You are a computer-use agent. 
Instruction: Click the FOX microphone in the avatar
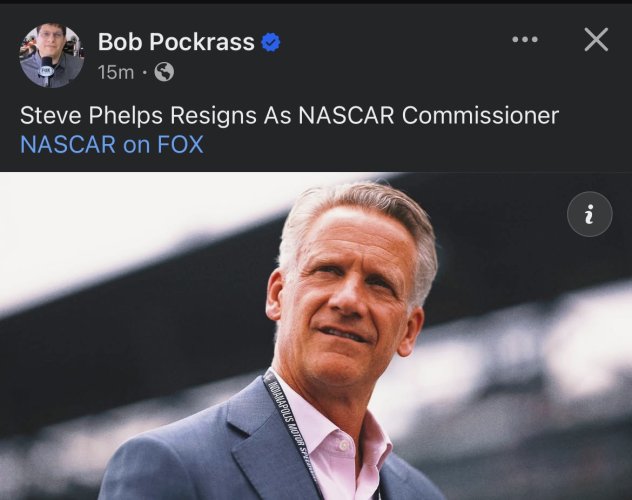pos(46,70)
